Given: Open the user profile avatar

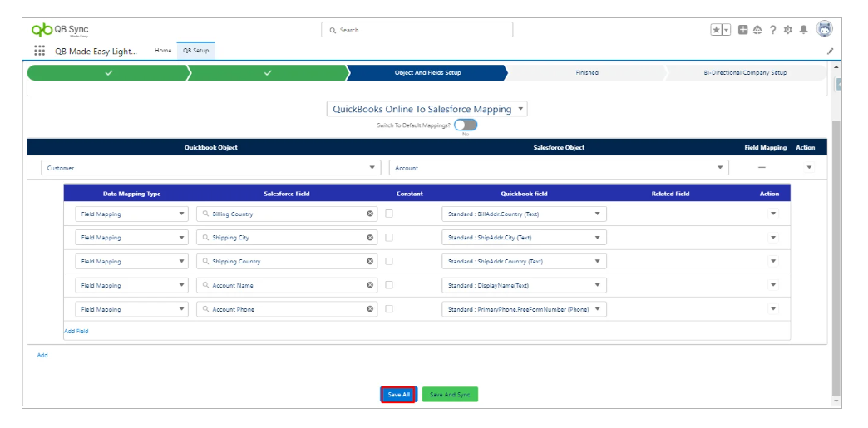Looking at the screenshot, I should point(824,30).
